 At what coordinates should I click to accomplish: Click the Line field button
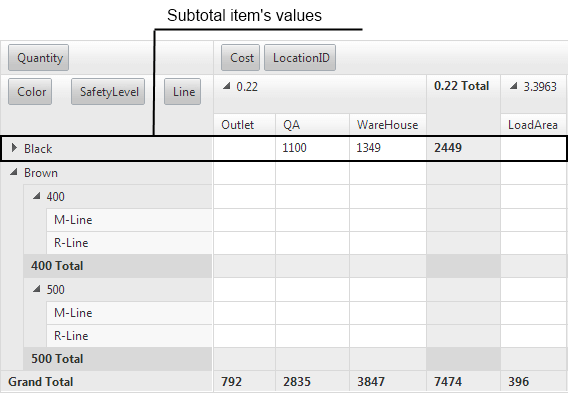pyautogui.click(x=183, y=92)
